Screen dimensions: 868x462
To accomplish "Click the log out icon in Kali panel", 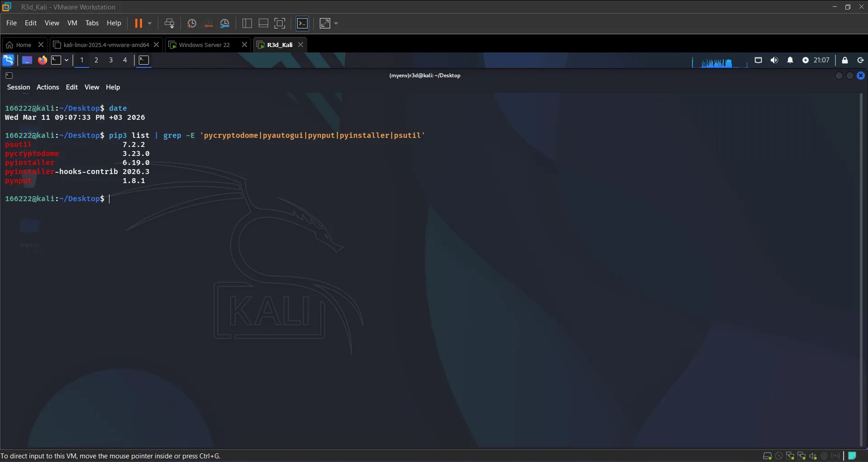I will pyautogui.click(x=861, y=60).
